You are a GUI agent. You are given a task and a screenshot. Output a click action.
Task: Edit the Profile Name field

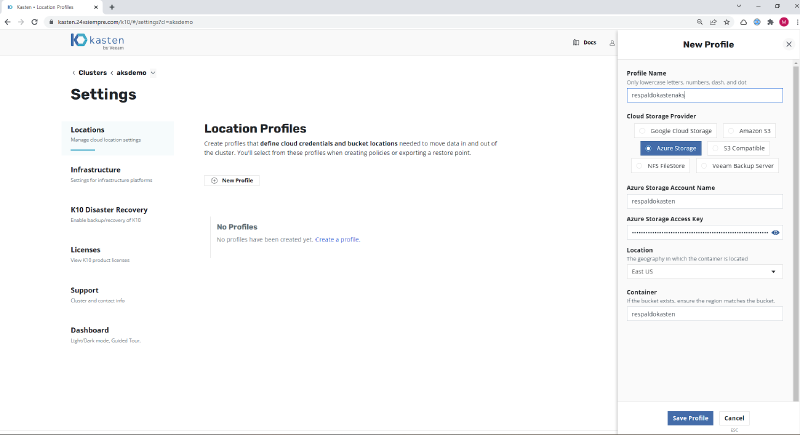click(x=704, y=95)
